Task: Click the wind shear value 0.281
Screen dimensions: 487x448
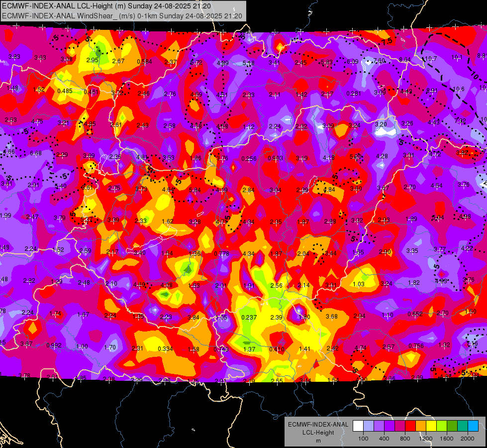Action: tap(354, 93)
